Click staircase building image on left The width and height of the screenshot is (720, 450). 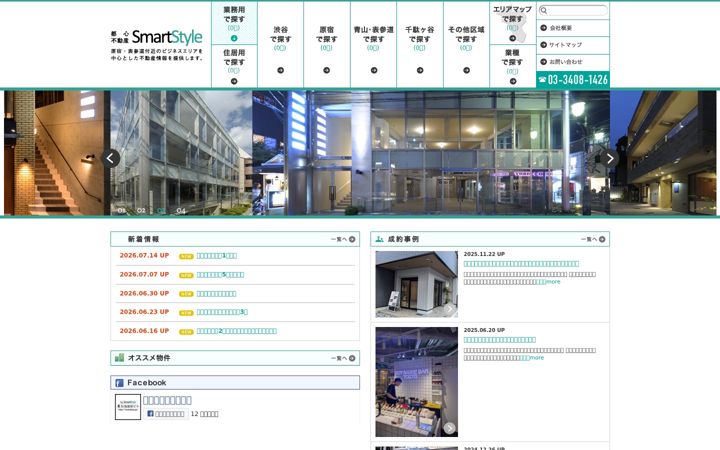coord(56,153)
